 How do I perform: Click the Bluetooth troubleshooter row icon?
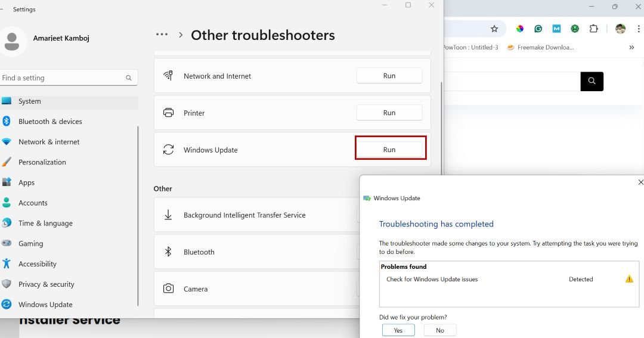pos(168,252)
